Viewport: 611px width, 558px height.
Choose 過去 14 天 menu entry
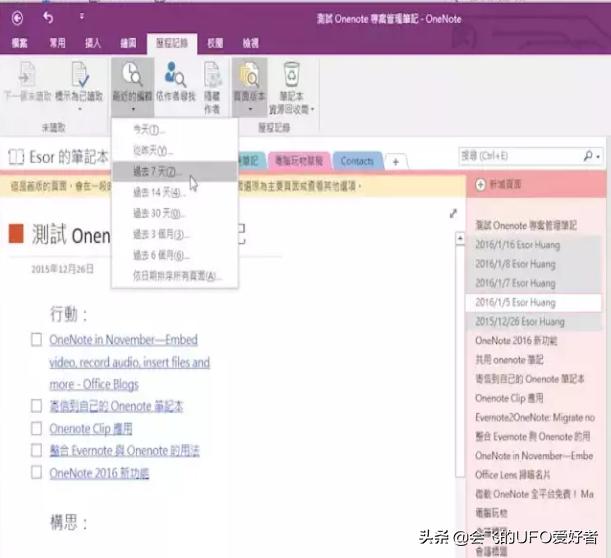(x=175, y=192)
